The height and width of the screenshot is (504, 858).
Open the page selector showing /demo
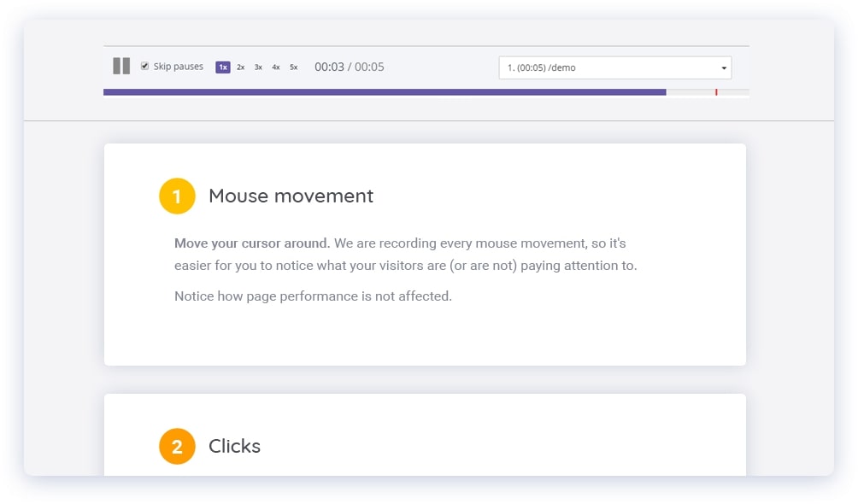pyautogui.click(x=607, y=67)
